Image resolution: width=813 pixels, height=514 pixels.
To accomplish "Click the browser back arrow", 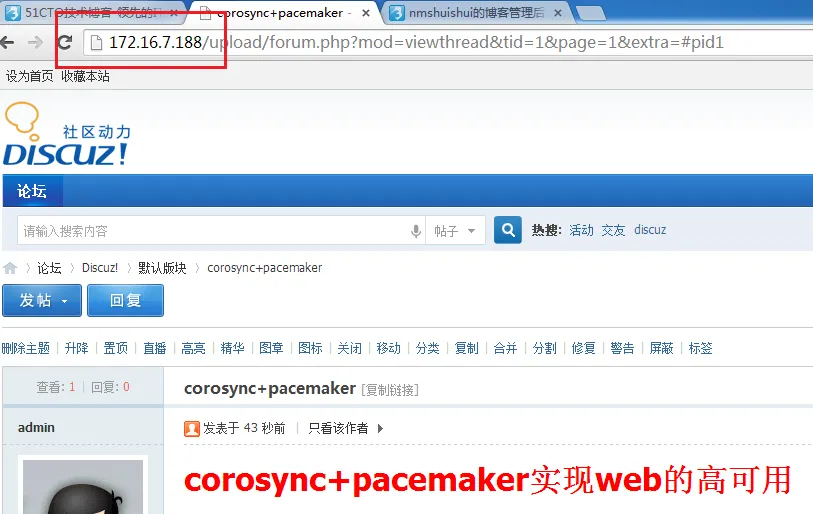I will (x=7, y=42).
